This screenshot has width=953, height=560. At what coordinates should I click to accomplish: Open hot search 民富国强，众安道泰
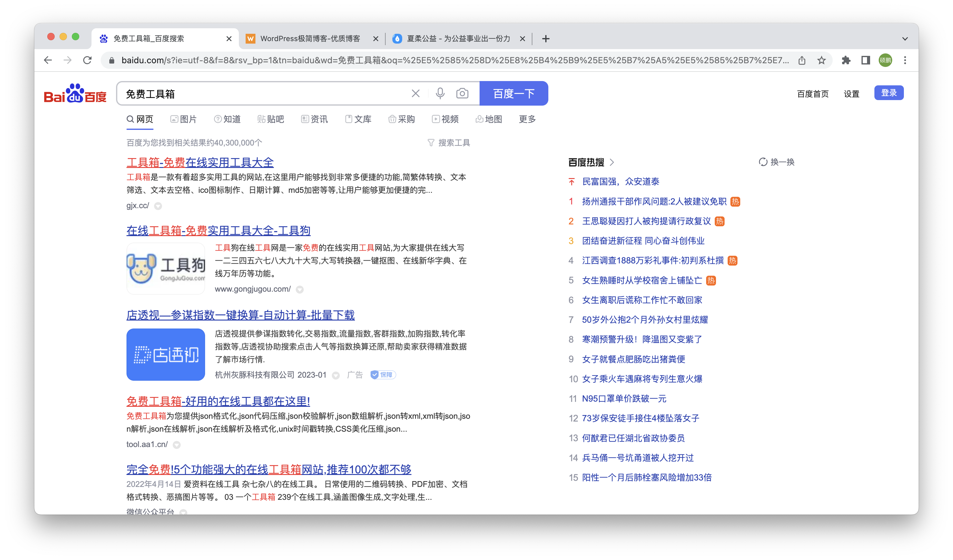point(620,182)
